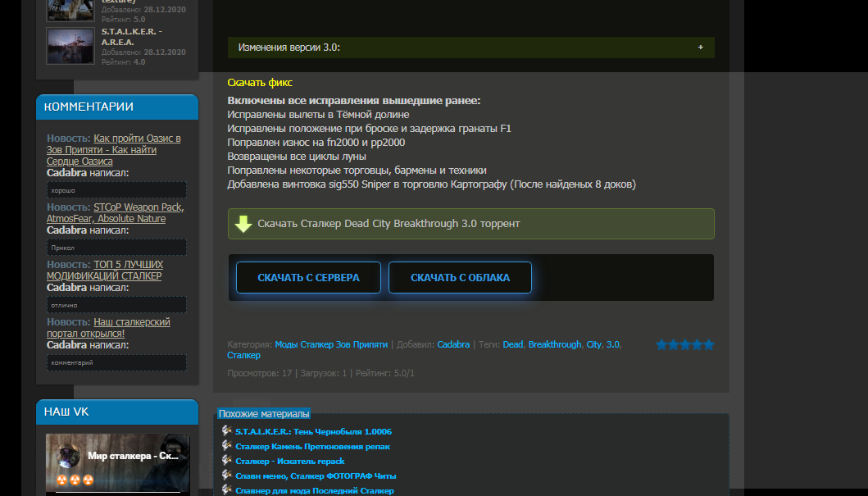Screen dimensions: 868x496
Task: Open Спавн меню, Сталкер ФОТОГРАФ Читы link
Action: tap(316, 476)
